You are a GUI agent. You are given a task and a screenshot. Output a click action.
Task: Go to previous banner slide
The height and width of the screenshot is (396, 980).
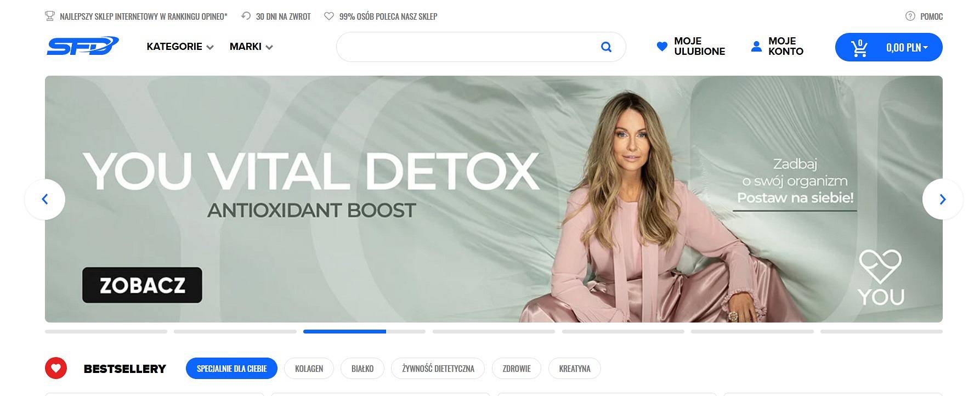[45, 199]
